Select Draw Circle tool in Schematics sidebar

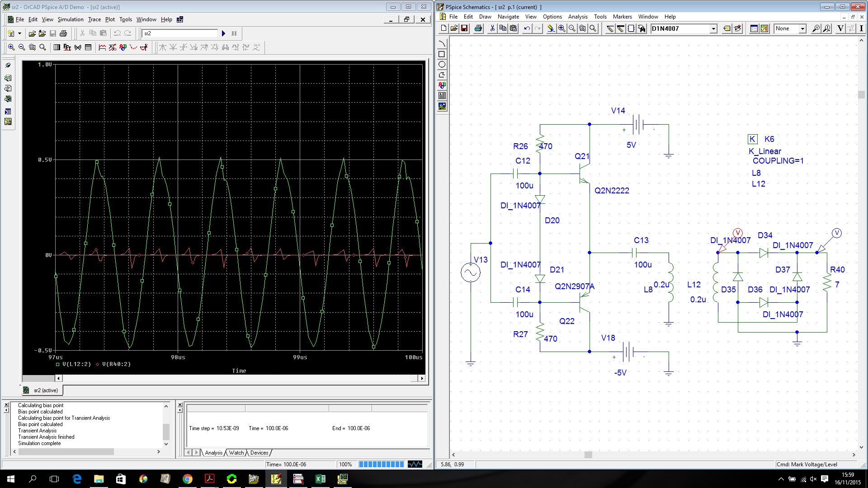click(442, 64)
